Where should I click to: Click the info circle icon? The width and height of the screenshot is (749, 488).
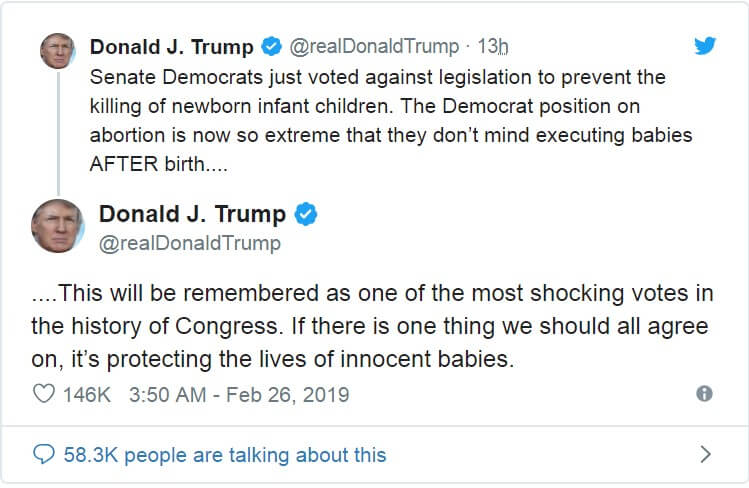tap(704, 394)
